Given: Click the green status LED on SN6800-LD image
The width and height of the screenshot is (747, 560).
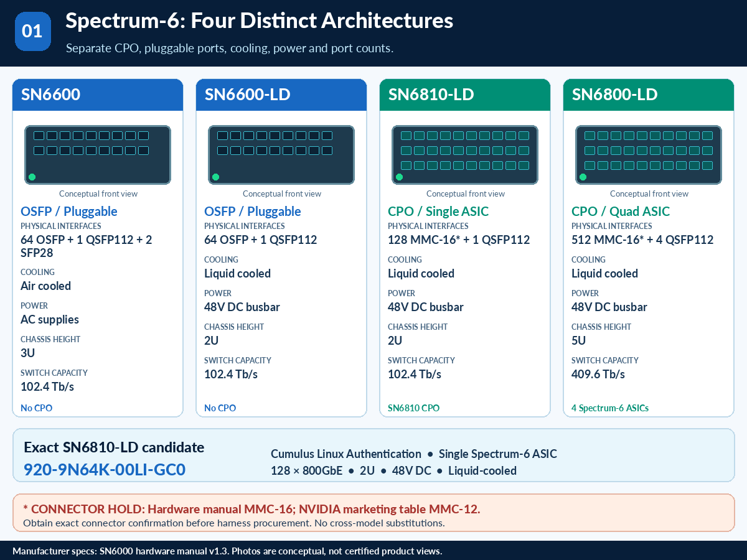Looking at the screenshot, I should (583, 177).
